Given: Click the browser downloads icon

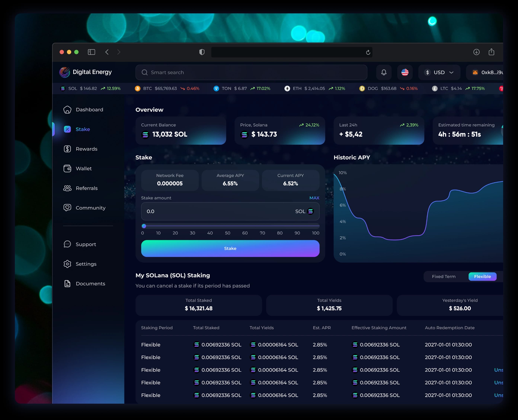Looking at the screenshot, I should (476, 52).
